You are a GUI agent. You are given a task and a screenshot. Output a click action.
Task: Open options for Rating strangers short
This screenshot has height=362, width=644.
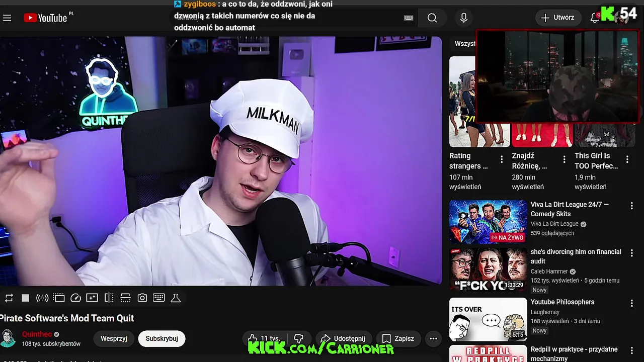tap(502, 159)
